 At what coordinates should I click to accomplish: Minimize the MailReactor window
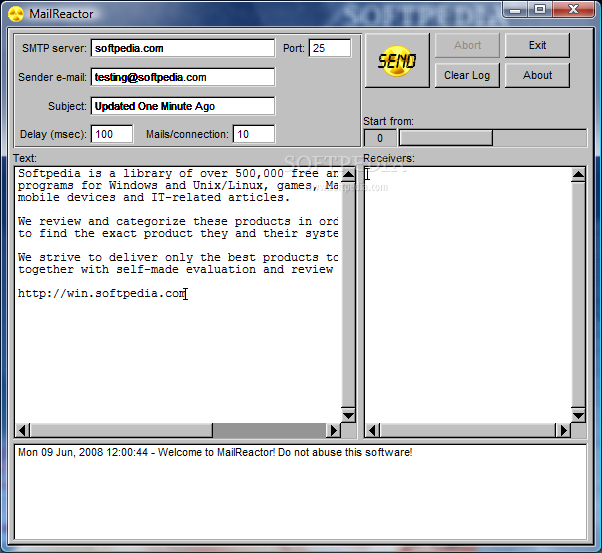tap(515, 10)
